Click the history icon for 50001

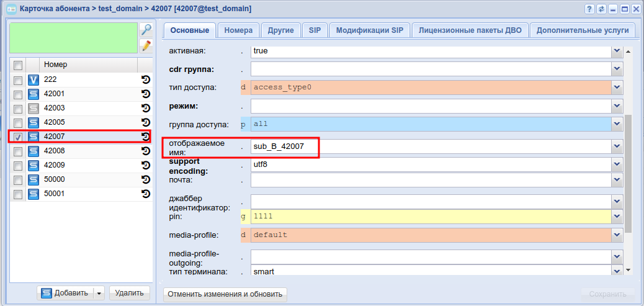point(146,194)
